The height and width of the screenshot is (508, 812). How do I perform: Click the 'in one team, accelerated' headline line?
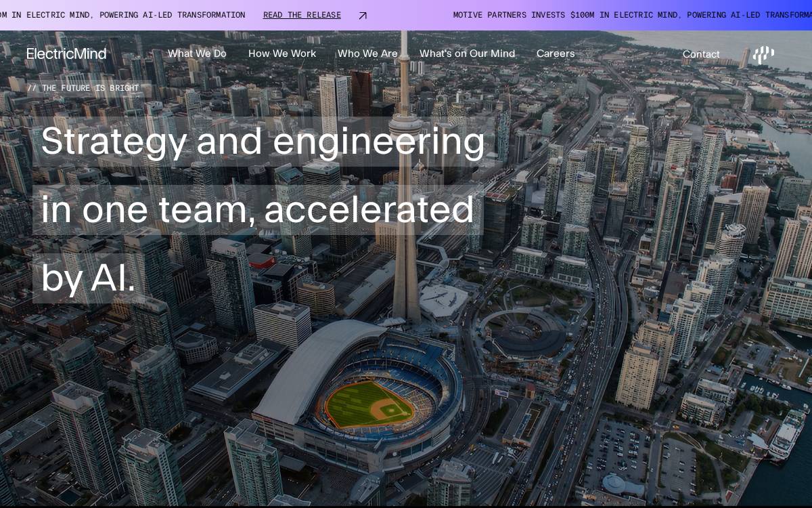coord(258,209)
